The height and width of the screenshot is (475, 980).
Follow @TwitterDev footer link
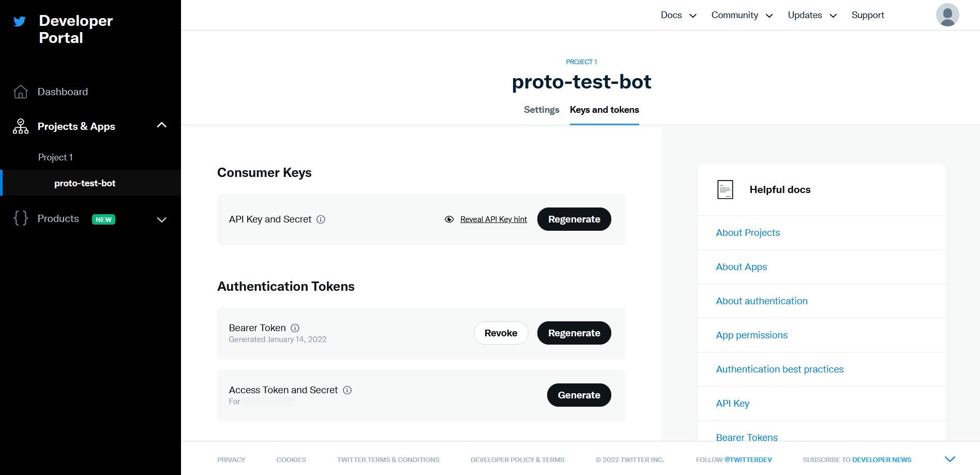748,459
